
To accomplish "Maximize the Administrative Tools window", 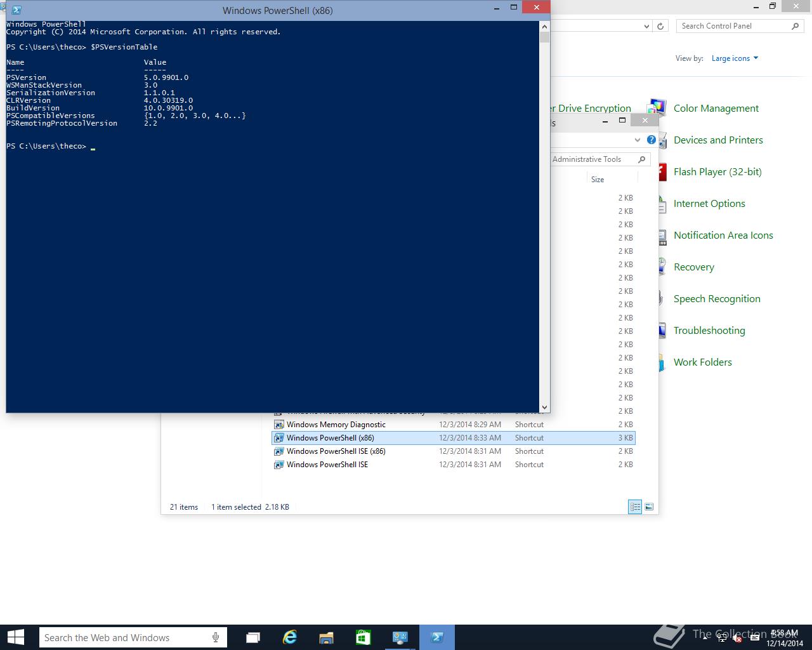I will click(622, 120).
